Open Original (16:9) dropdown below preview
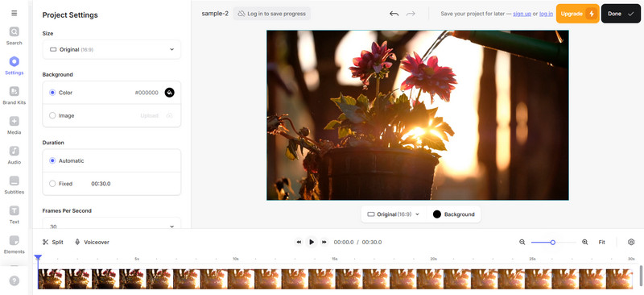 coord(394,214)
